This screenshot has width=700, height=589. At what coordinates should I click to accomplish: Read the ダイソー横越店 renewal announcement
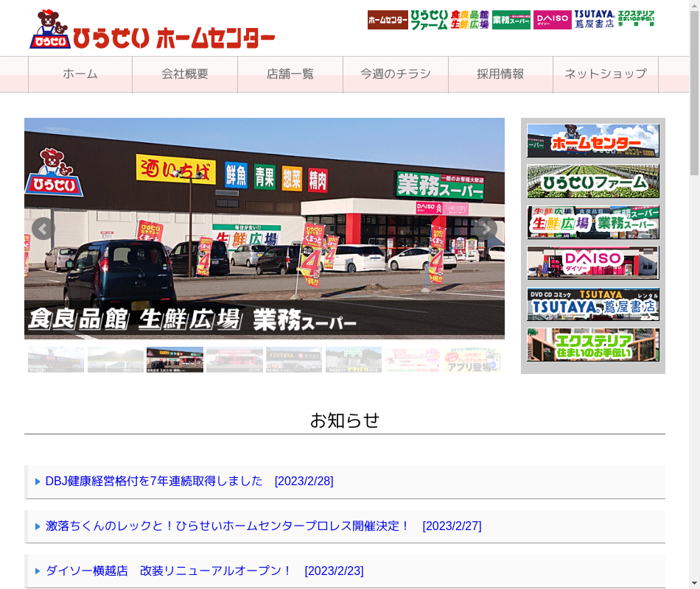(204, 571)
